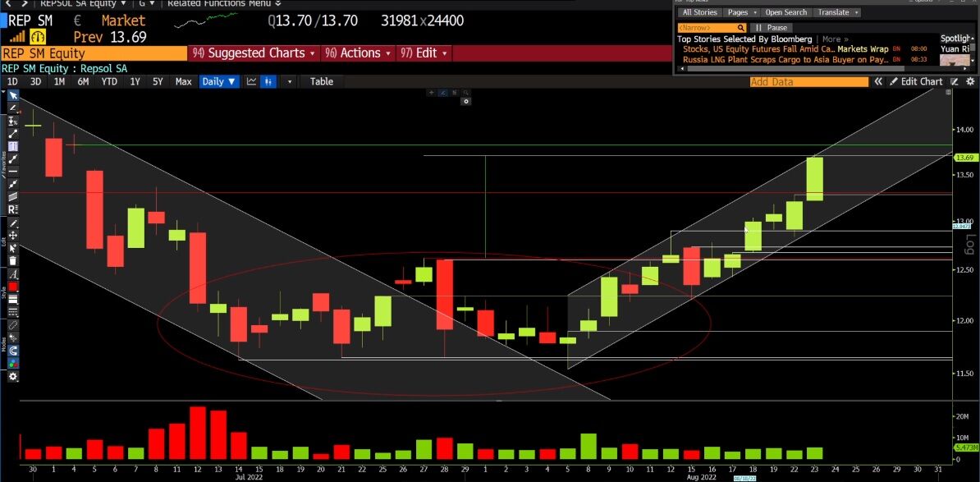This screenshot has height=482, width=980.
Task: Open the R annotation list tool
Action: 13,209
